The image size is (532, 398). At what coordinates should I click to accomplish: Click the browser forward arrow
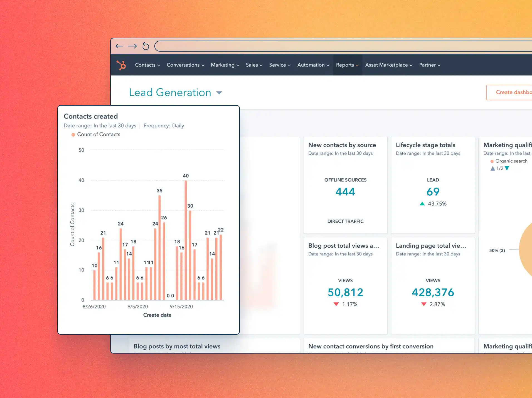click(x=132, y=46)
